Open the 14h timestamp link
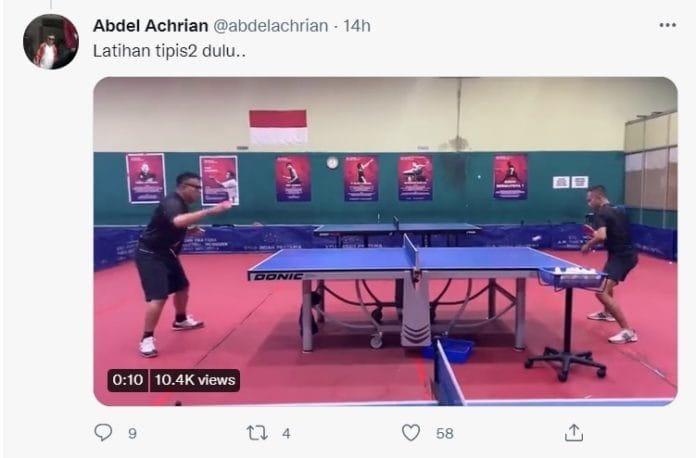 click(x=357, y=26)
